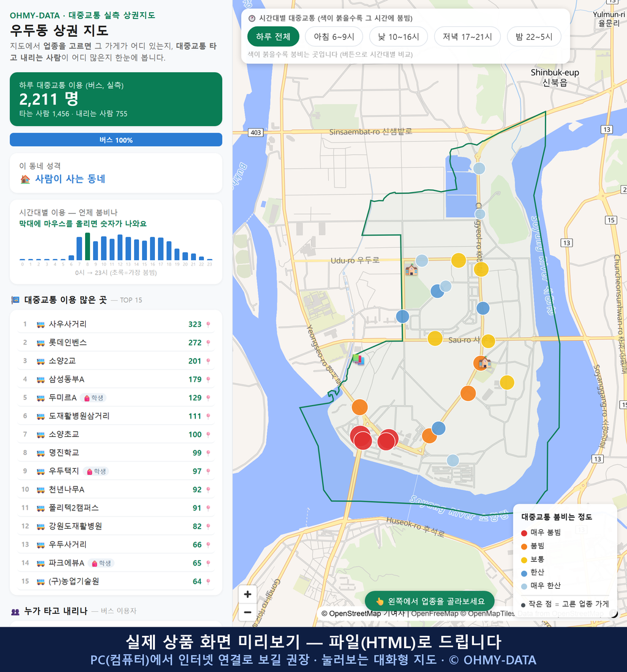Click the 누가 타고 내리나 section heading

point(56,611)
